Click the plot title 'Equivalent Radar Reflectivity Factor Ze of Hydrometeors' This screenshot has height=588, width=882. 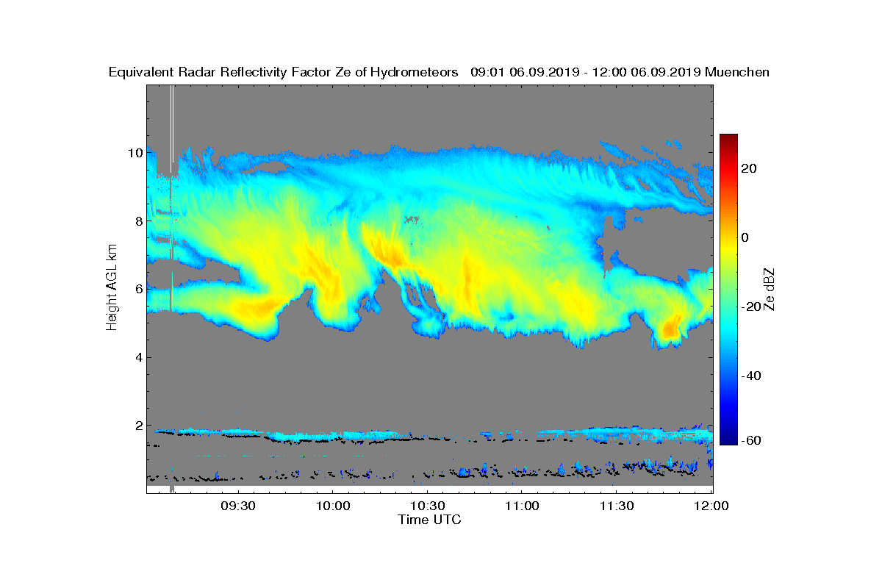click(283, 72)
